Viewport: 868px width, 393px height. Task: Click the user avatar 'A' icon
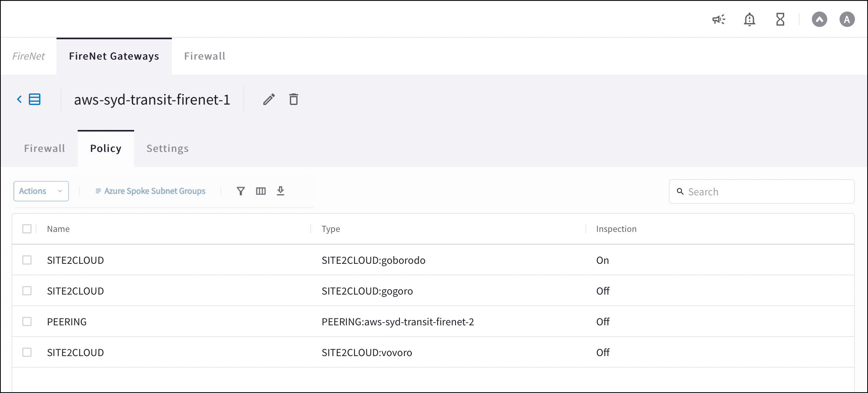click(847, 19)
